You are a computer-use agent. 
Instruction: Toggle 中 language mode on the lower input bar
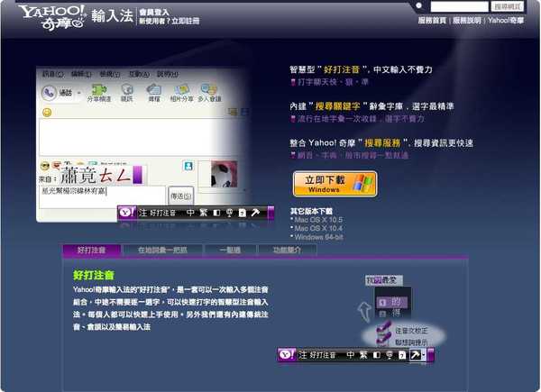pos(350,355)
